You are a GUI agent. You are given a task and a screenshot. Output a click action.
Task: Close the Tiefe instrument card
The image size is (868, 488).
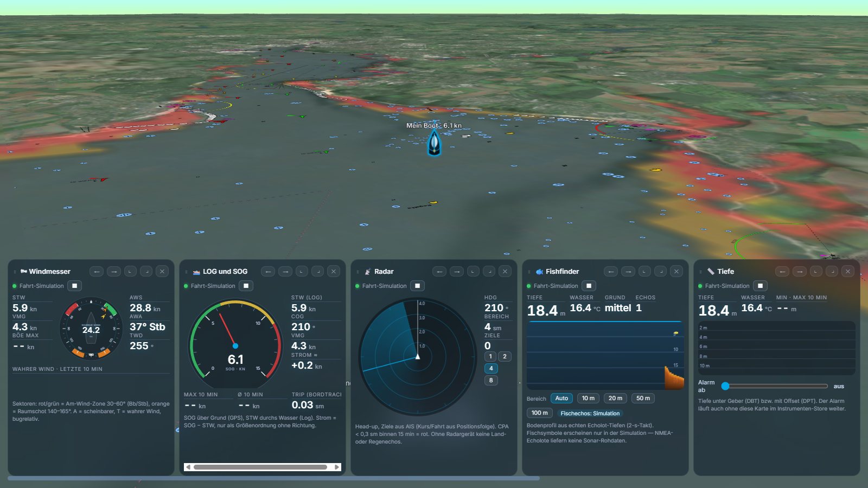point(848,271)
